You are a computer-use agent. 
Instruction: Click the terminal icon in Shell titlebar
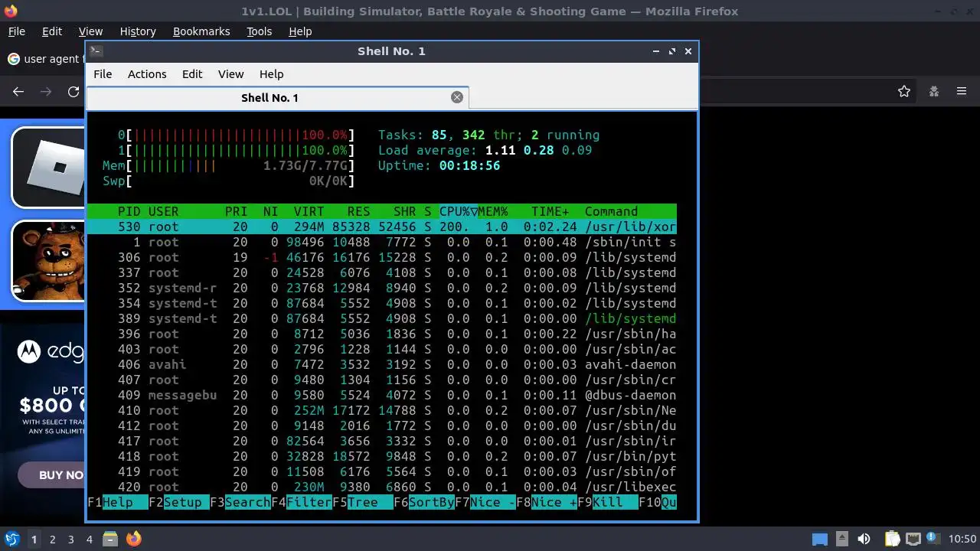tap(96, 51)
